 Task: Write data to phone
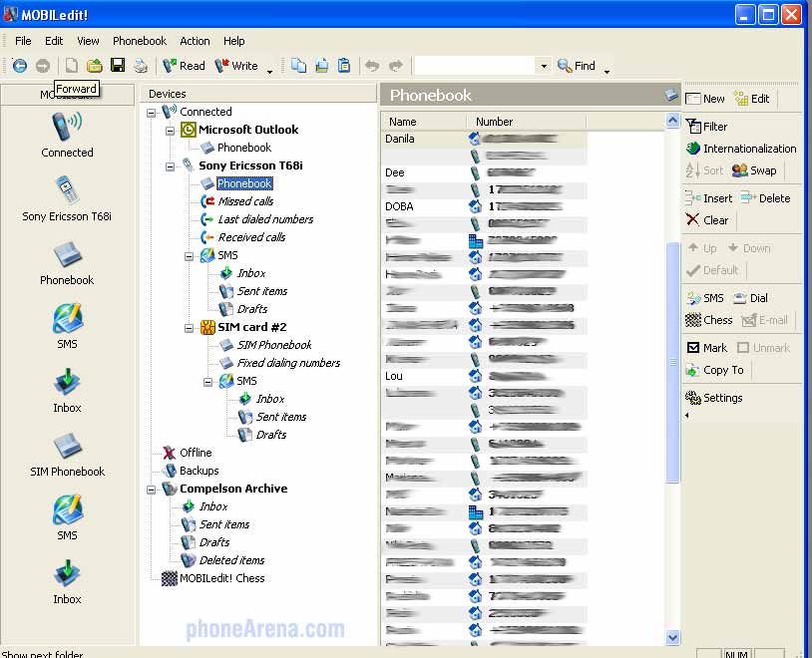[x=236, y=66]
